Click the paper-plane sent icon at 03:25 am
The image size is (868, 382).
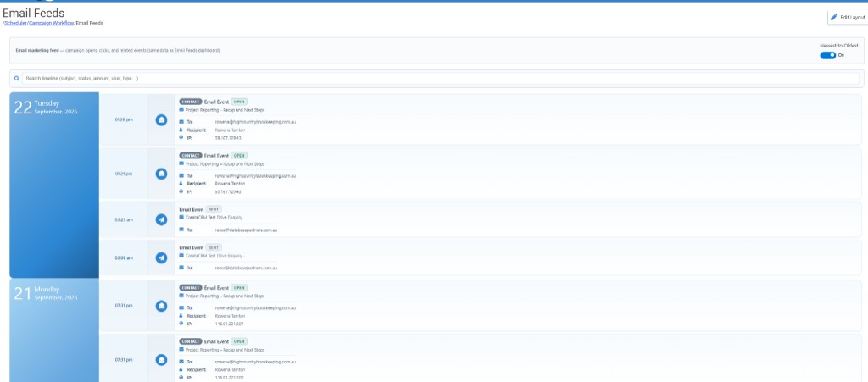pyautogui.click(x=161, y=219)
